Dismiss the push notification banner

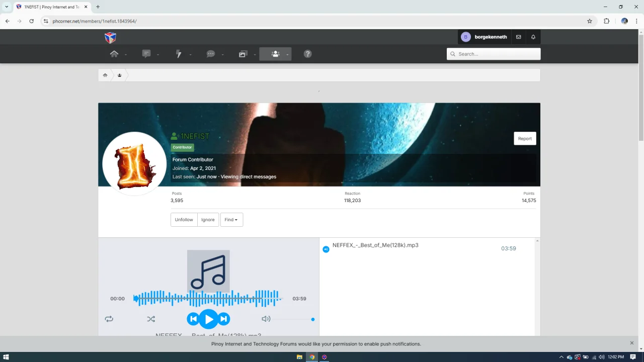point(632,343)
